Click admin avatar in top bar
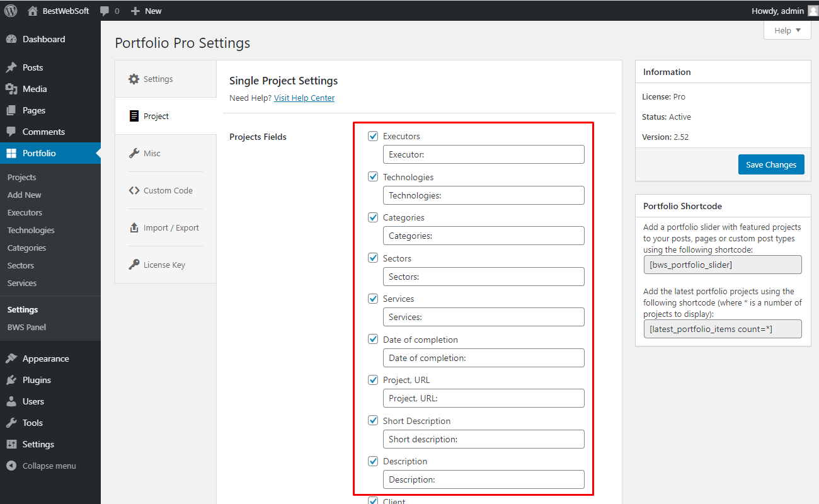 pyautogui.click(x=812, y=11)
